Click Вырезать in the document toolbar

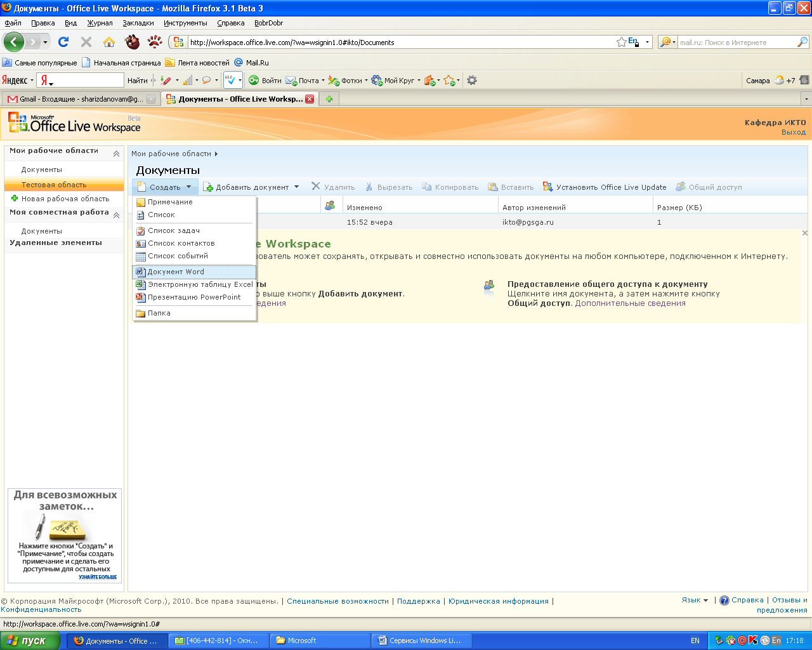tap(388, 187)
